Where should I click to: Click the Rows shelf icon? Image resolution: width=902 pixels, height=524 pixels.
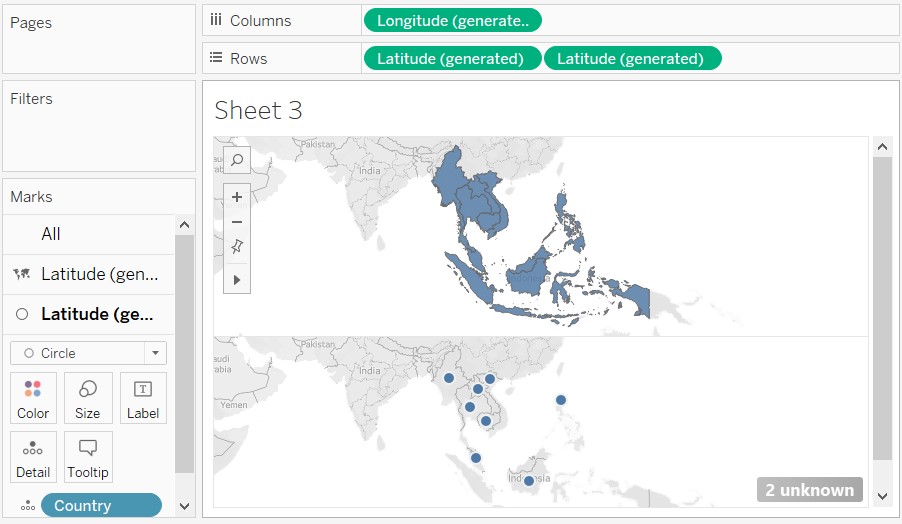tap(216, 58)
